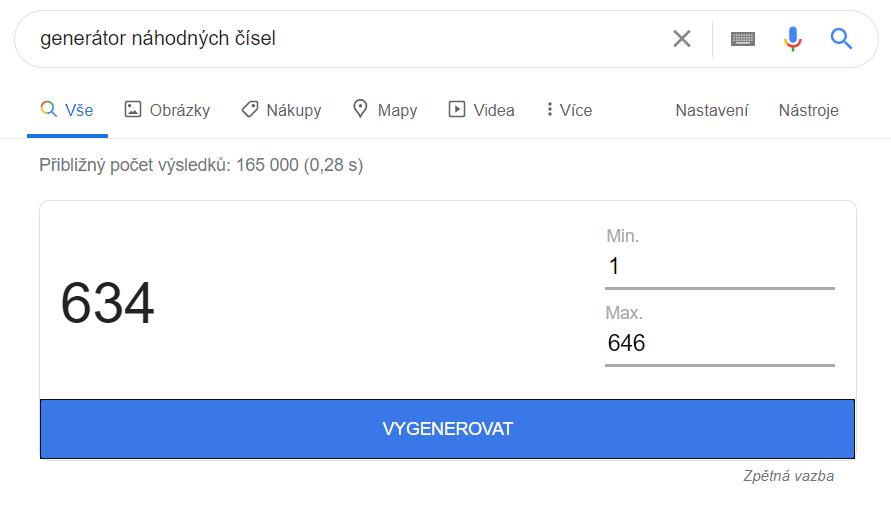Image resolution: width=891 pixels, height=525 pixels.
Task: Start voice search with microphone icon
Action: coord(793,39)
